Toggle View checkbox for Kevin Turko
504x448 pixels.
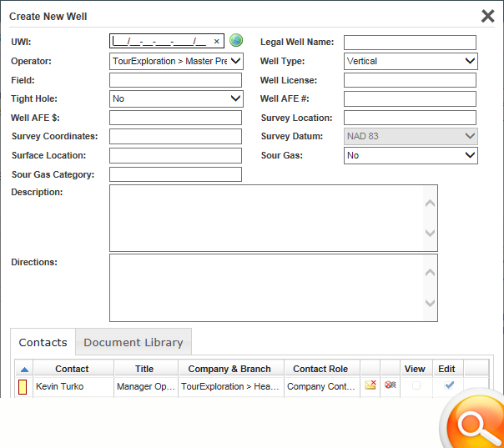[x=416, y=385]
